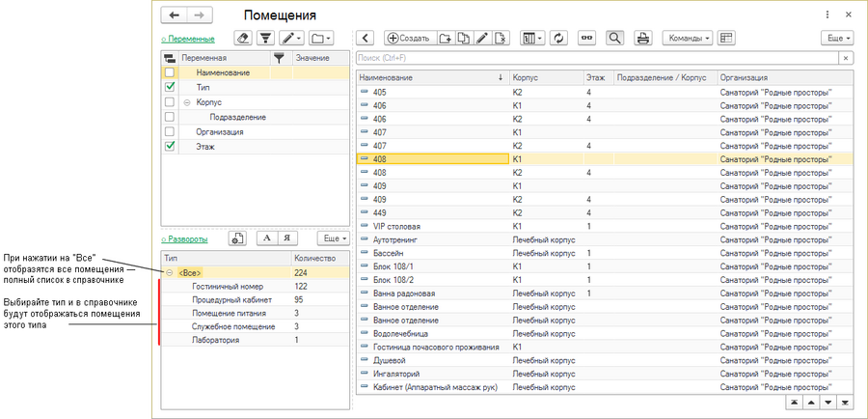Click the mark for deletion icon
Image resolution: width=868 pixels, height=419 pixels.
(500, 38)
